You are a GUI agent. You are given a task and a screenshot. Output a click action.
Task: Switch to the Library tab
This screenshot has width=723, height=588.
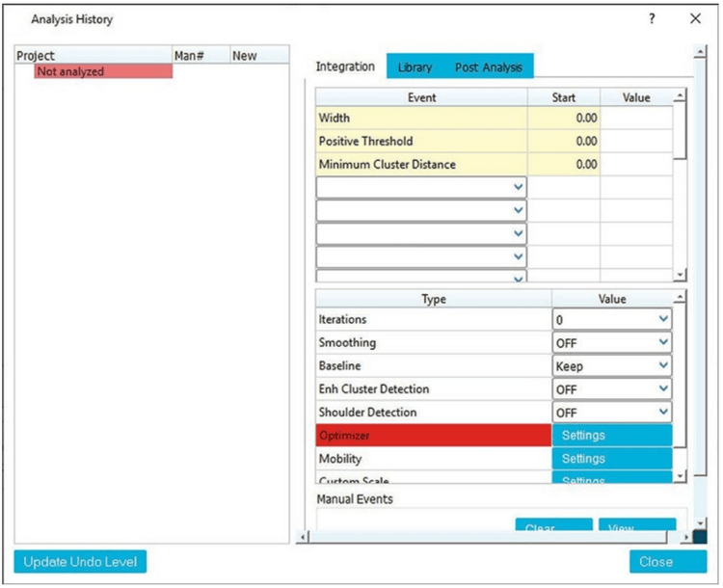click(x=415, y=67)
